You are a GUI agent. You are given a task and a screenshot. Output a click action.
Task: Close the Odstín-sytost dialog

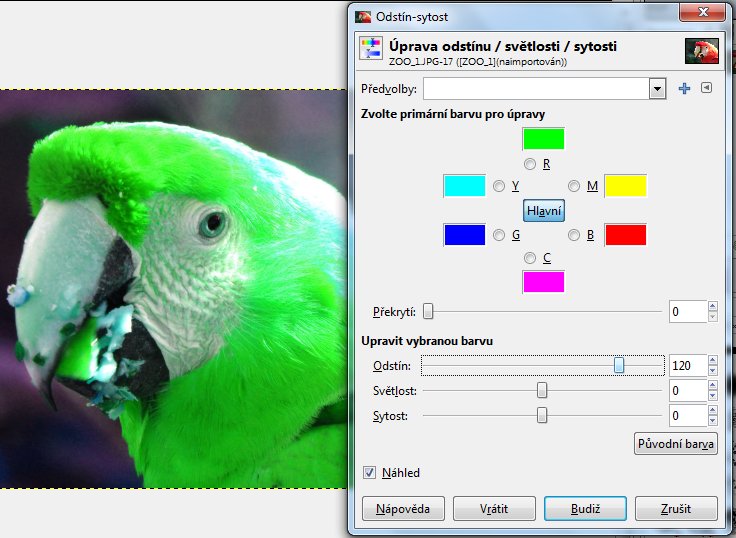[703, 12]
